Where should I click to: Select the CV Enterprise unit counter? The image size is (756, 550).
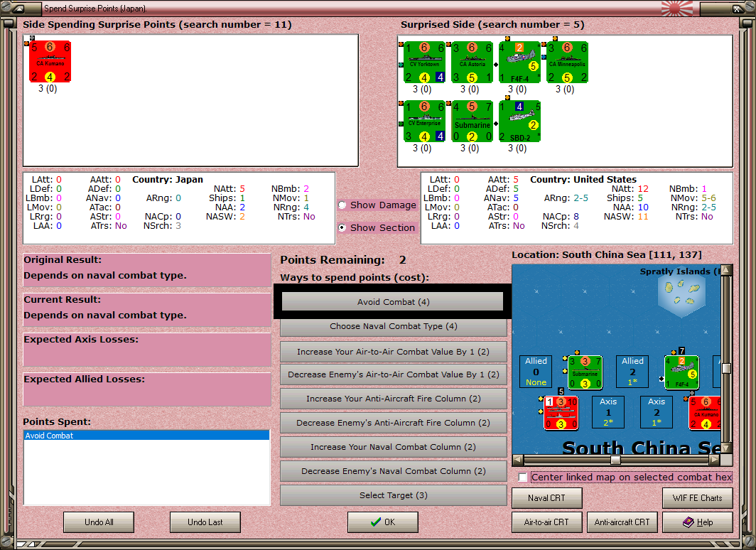click(424, 122)
